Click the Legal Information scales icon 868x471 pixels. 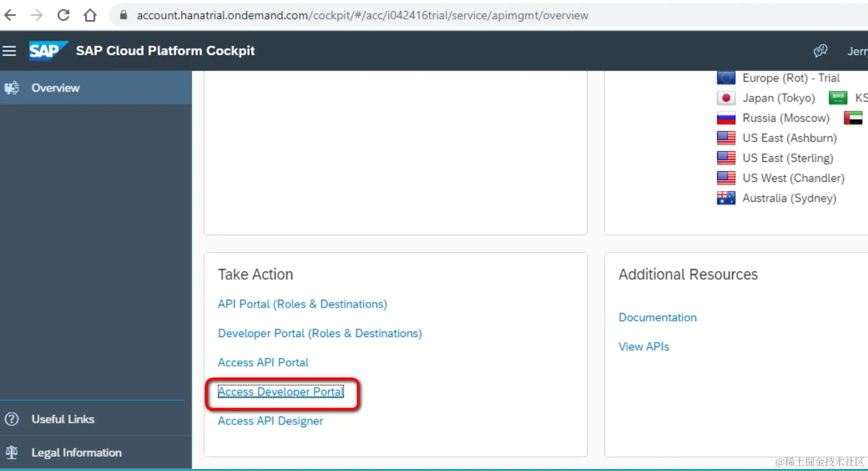(12, 453)
